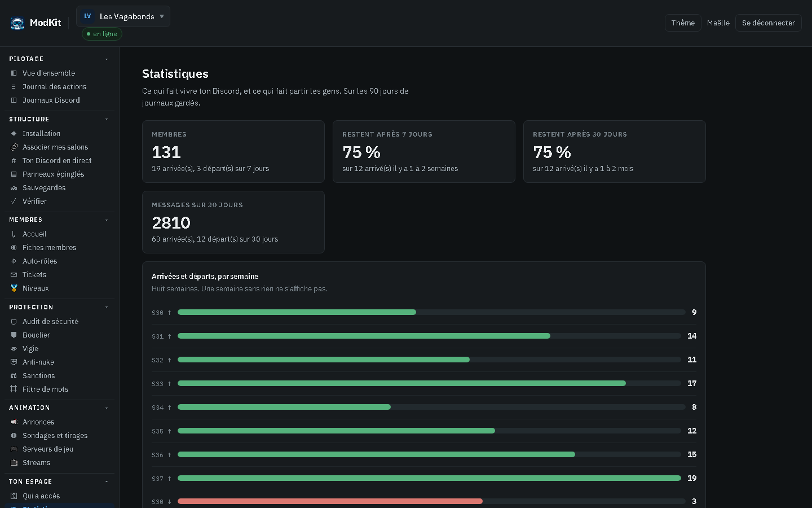Navigate to Sondages et tirages

pos(55,435)
